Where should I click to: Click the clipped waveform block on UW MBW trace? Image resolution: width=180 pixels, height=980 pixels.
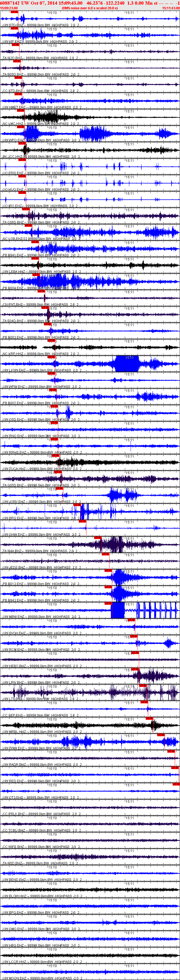point(117,610)
